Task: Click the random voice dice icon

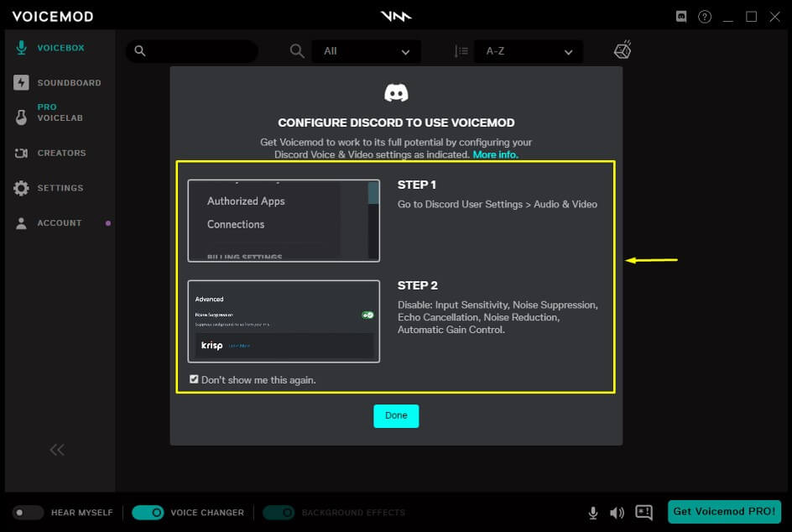Action: point(623,50)
